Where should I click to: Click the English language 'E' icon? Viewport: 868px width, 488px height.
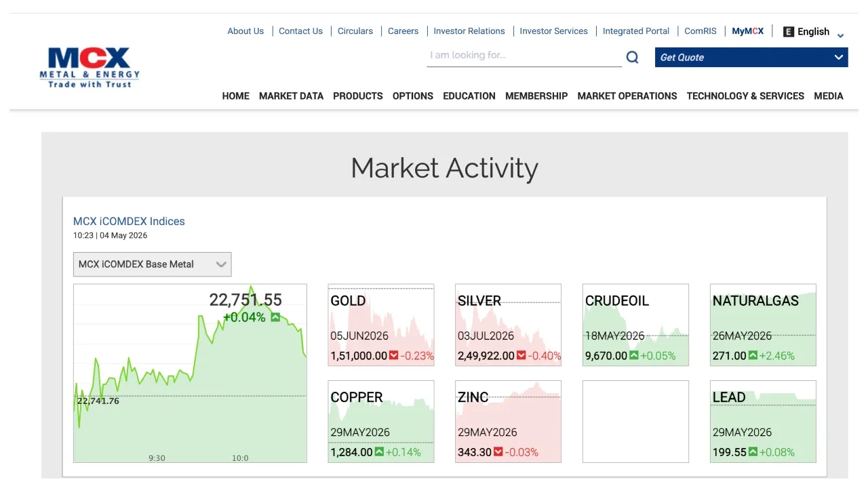[x=789, y=32]
